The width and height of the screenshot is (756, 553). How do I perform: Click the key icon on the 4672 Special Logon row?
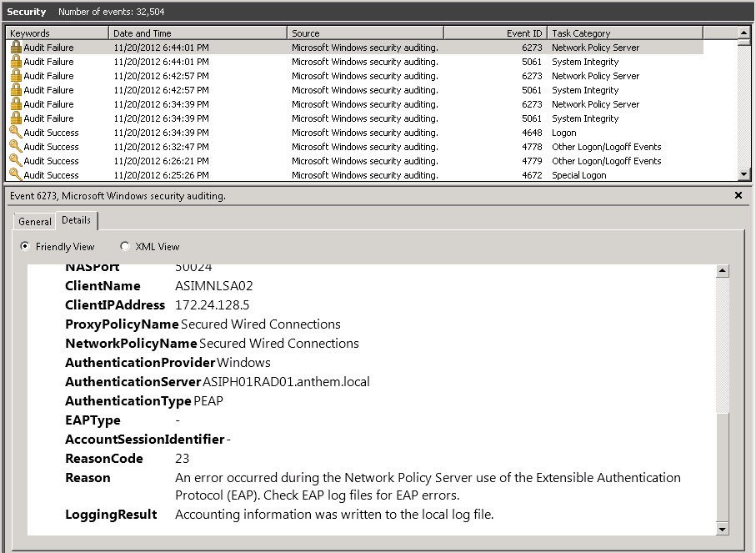tap(16, 174)
